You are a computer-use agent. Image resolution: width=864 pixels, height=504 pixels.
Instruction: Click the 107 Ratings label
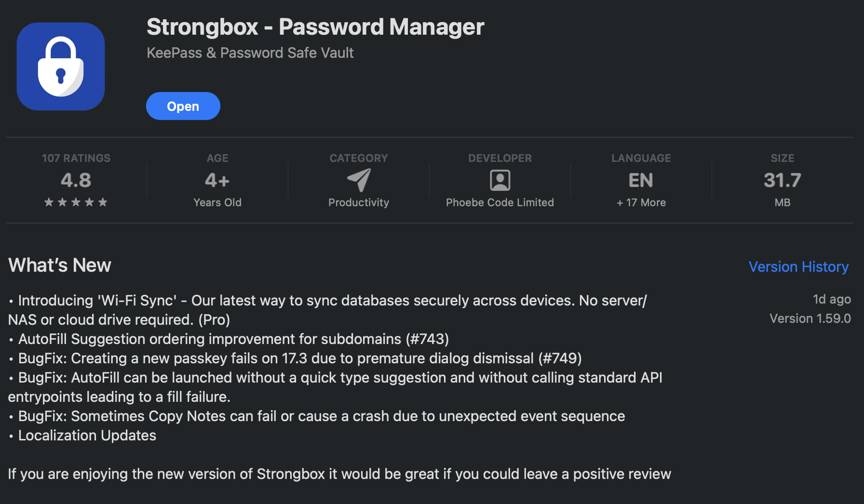[76, 158]
